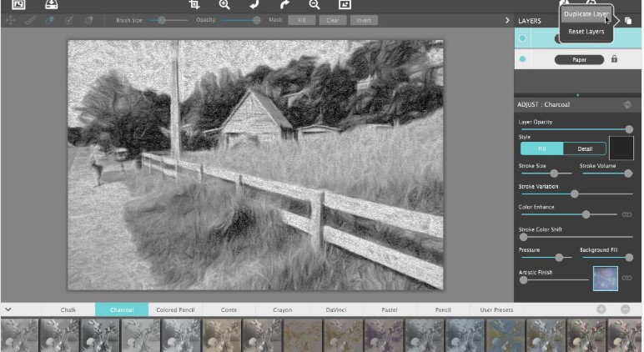Click the link icon beside Color Enhance
This screenshot has height=352, width=644.
click(x=626, y=214)
